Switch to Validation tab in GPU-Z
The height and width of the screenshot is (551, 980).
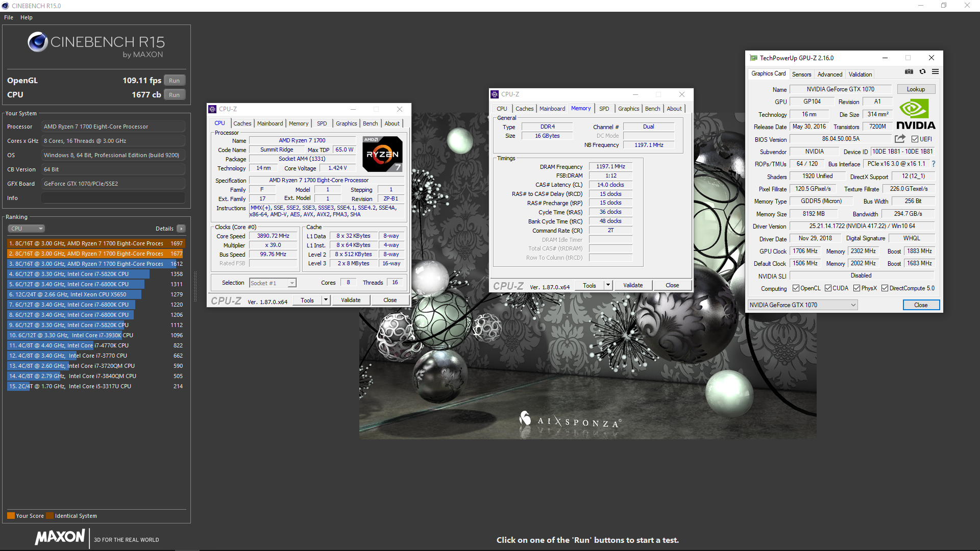tap(860, 74)
